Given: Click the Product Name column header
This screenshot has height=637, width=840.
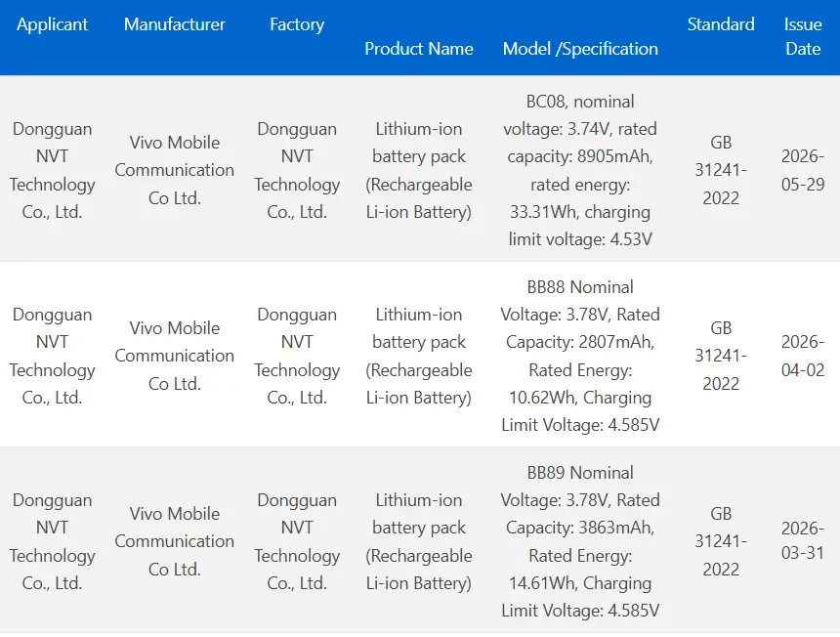Looking at the screenshot, I should click(x=419, y=49).
